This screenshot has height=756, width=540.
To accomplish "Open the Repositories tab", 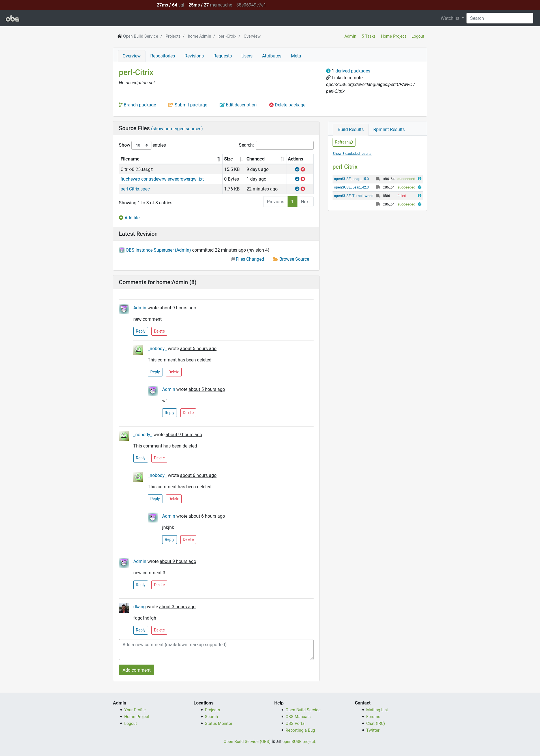I will tap(162, 56).
